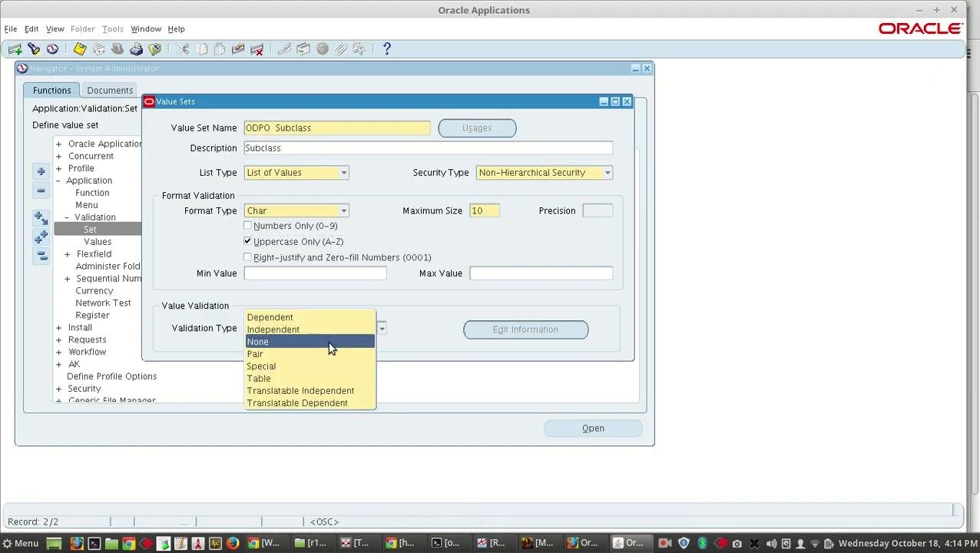Click the Navigator expand plus button
The image size is (980, 553).
click(41, 171)
